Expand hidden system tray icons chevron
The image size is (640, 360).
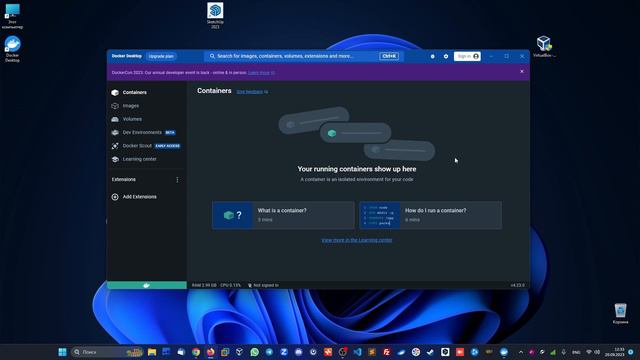coord(521,352)
